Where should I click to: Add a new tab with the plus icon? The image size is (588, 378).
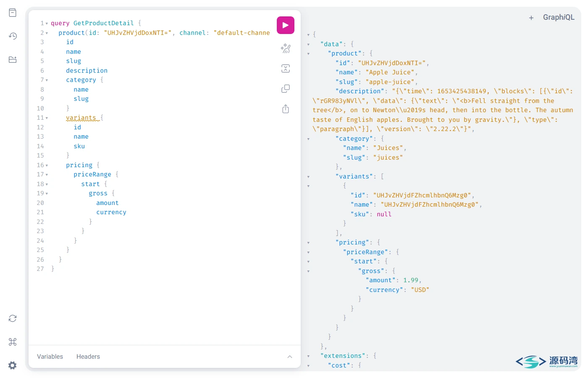pos(531,18)
